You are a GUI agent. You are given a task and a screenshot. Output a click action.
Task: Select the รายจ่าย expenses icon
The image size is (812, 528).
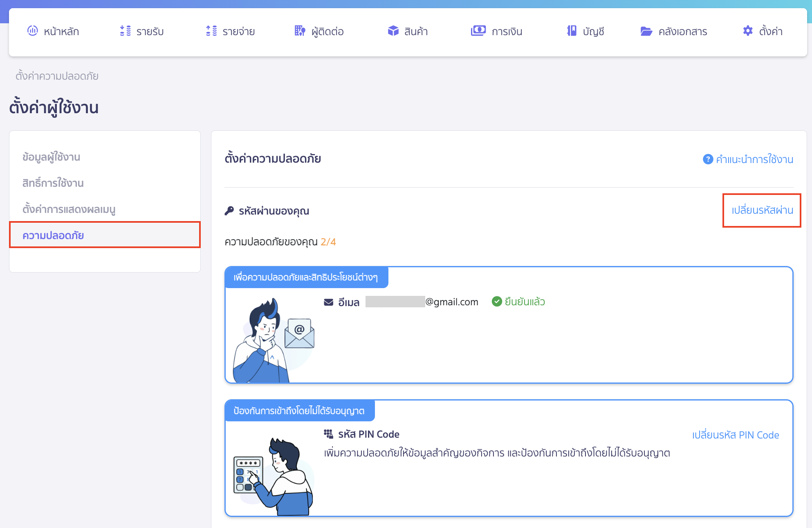pos(211,31)
